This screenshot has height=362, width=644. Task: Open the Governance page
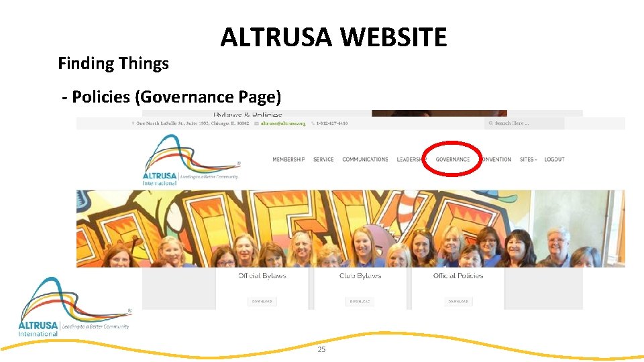pyautogui.click(x=453, y=160)
